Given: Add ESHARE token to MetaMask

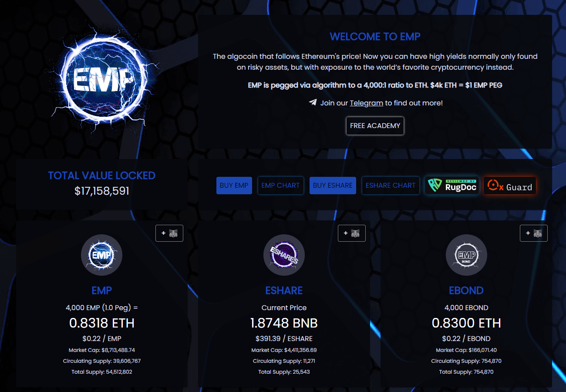Looking at the screenshot, I should [352, 233].
